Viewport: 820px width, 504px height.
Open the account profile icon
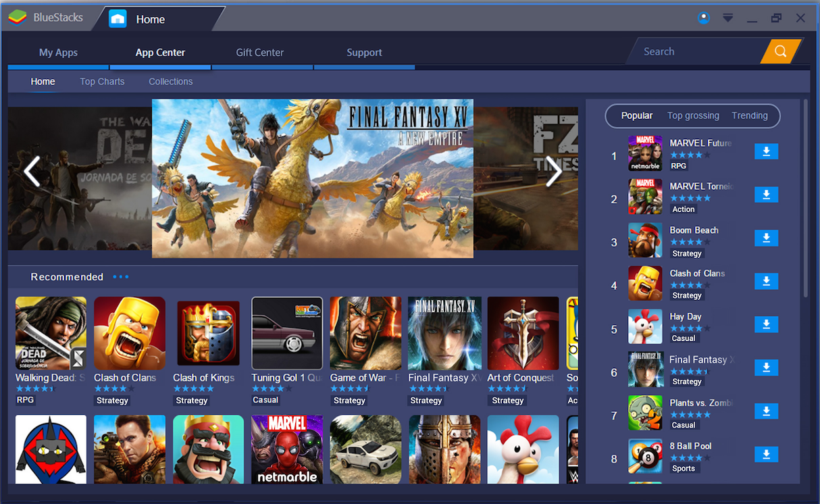tap(704, 18)
